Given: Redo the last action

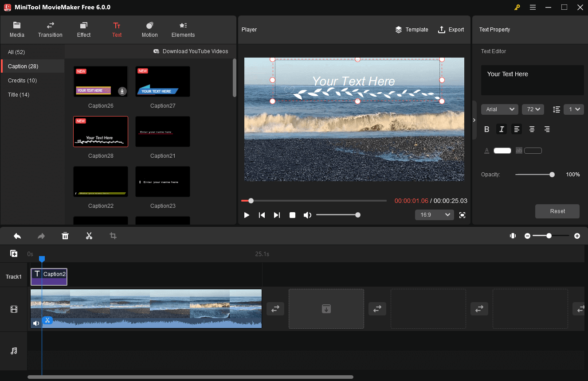Looking at the screenshot, I should 41,236.
